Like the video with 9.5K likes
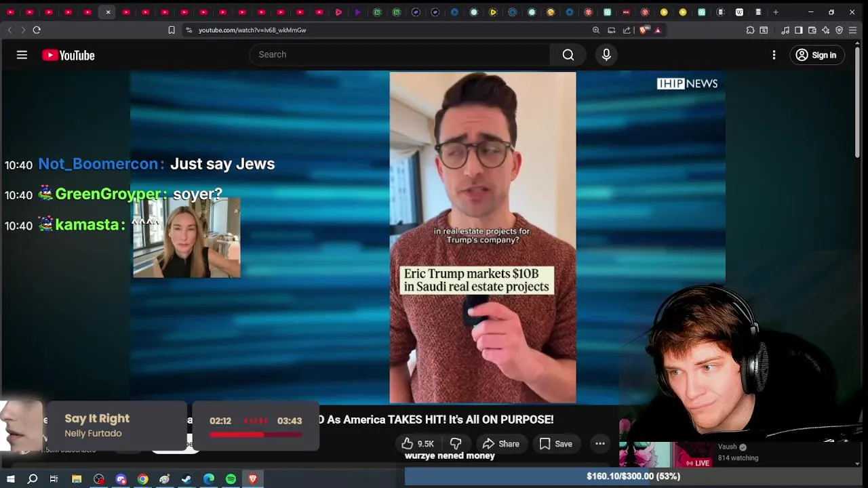The width and height of the screenshot is (868, 488). pos(417,444)
